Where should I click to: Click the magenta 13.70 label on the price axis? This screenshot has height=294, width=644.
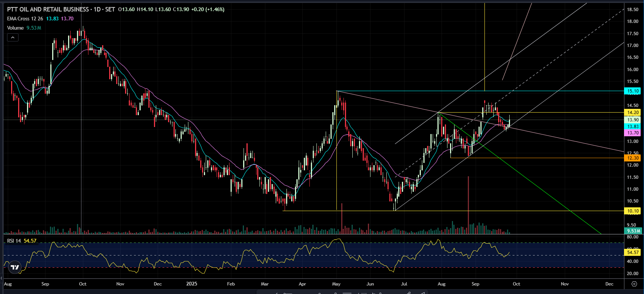pos(633,133)
